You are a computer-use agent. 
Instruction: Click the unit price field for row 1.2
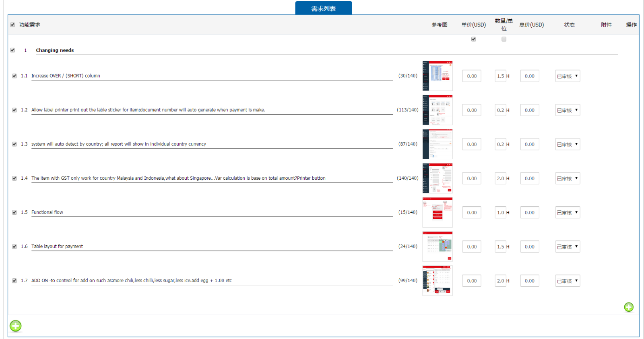point(471,110)
